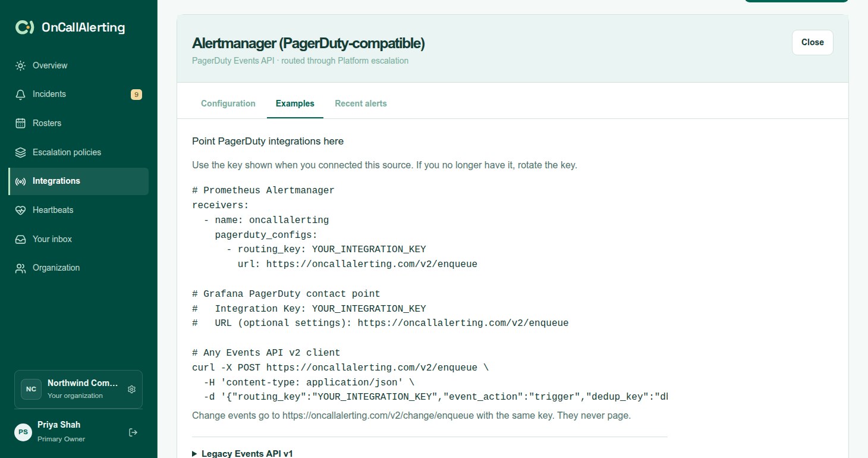Click the 'pagerduty_configs:' code line
Viewport: 868px width, 458px height.
coord(266,235)
